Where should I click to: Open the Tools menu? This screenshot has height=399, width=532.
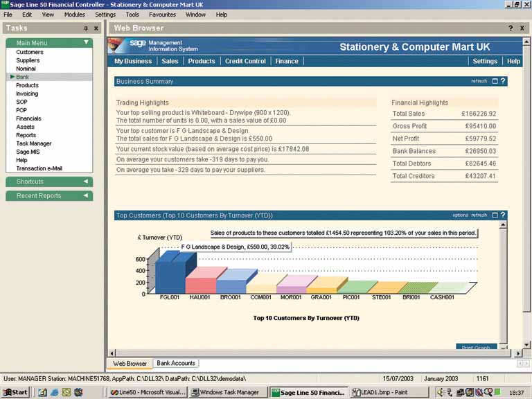(x=132, y=15)
